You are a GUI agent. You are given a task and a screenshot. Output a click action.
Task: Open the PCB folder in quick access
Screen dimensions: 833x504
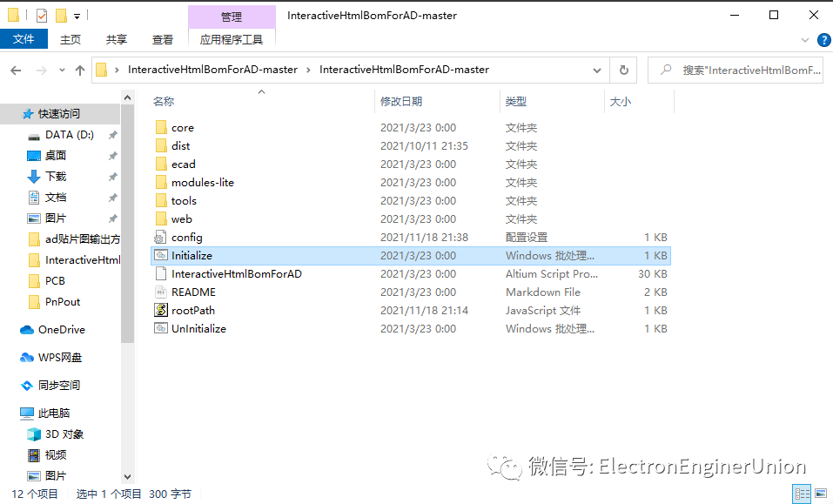[46, 281]
